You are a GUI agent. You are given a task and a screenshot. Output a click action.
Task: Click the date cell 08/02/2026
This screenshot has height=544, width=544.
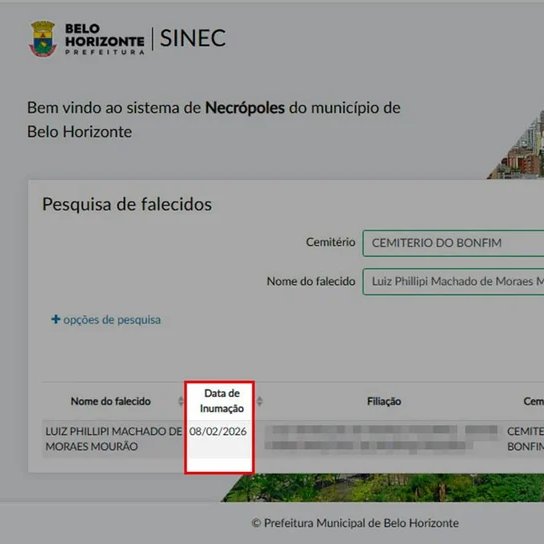[x=218, y=432]
